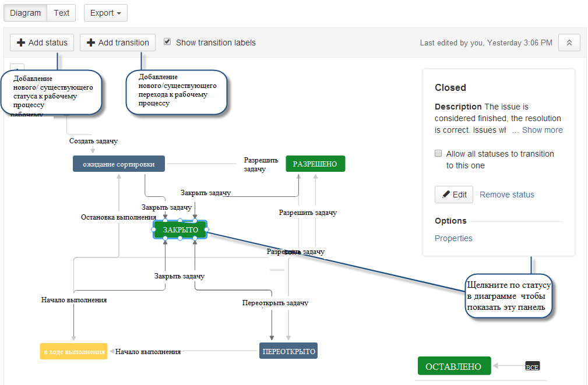
Task: Click the Remove status link
Action: click(x=506, y=195)
